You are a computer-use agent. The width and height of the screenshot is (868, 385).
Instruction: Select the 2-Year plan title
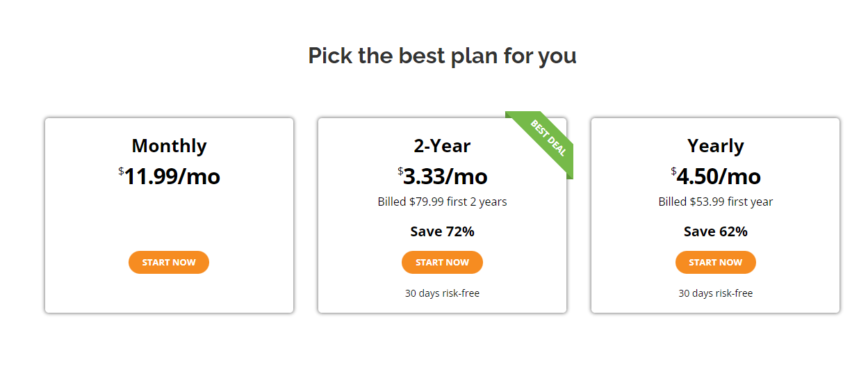tap(442, 146)
